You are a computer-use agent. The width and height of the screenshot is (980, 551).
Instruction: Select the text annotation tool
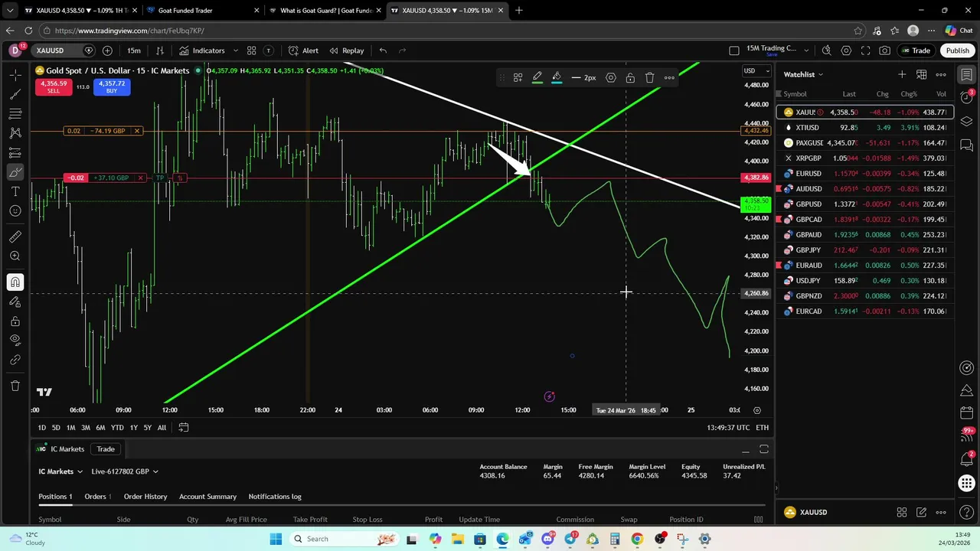tap(15, 191)
